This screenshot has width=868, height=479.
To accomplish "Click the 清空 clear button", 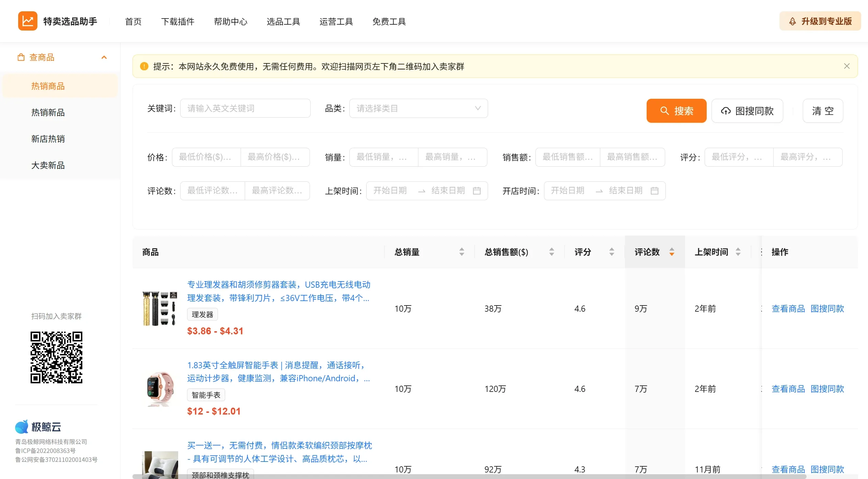I will (x=823, y=111).
